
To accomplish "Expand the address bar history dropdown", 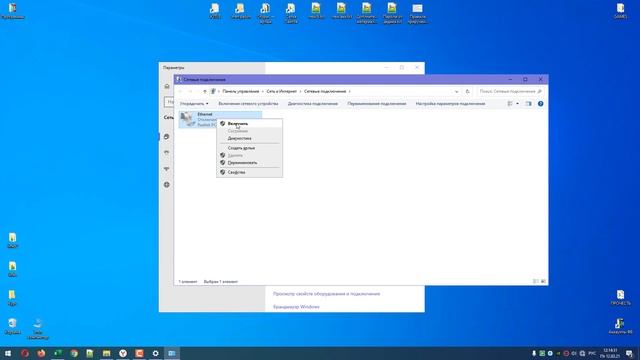I will [456, 91].
